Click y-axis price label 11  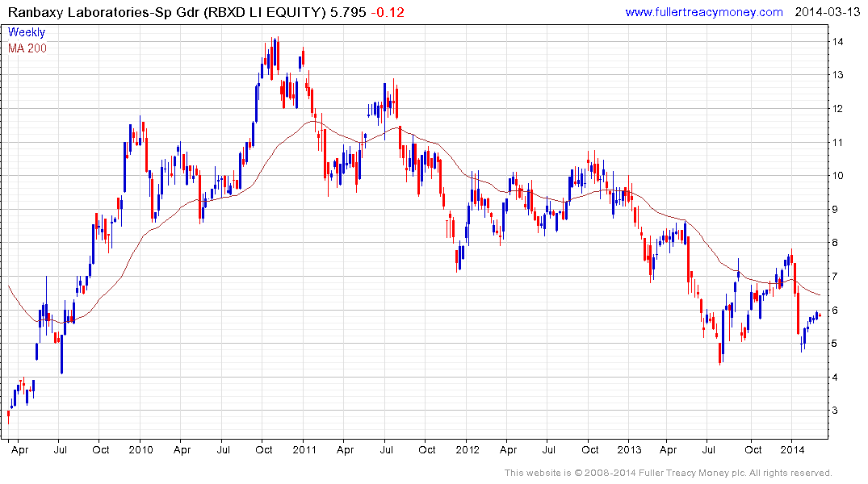click(x=837, y=142)
